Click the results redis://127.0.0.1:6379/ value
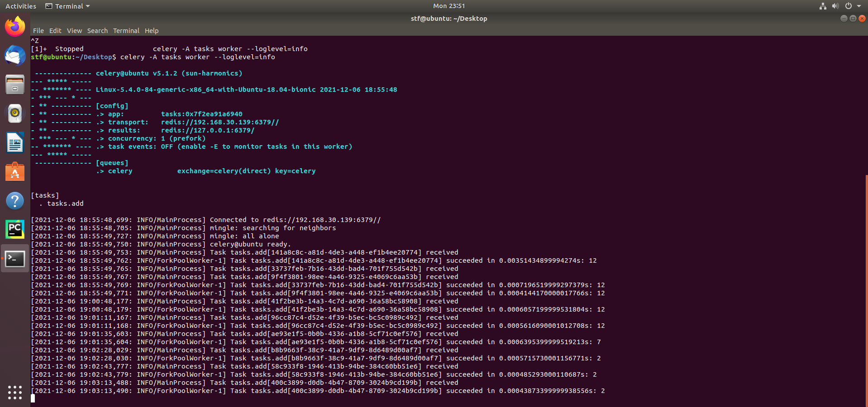 [x=208, y=130]
